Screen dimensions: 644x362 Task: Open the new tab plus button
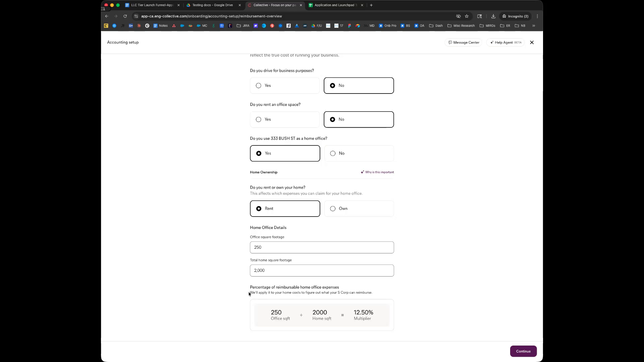[371, 5]
